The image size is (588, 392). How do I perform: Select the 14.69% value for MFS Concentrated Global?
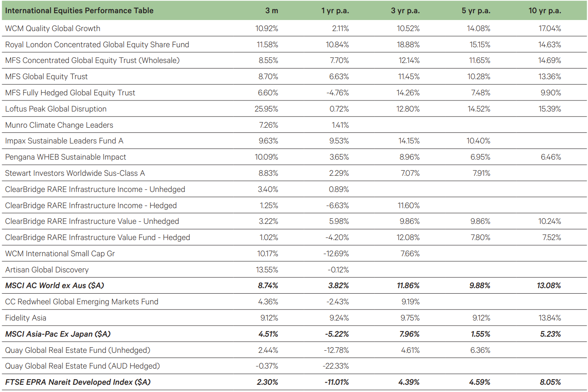point(550,60)
